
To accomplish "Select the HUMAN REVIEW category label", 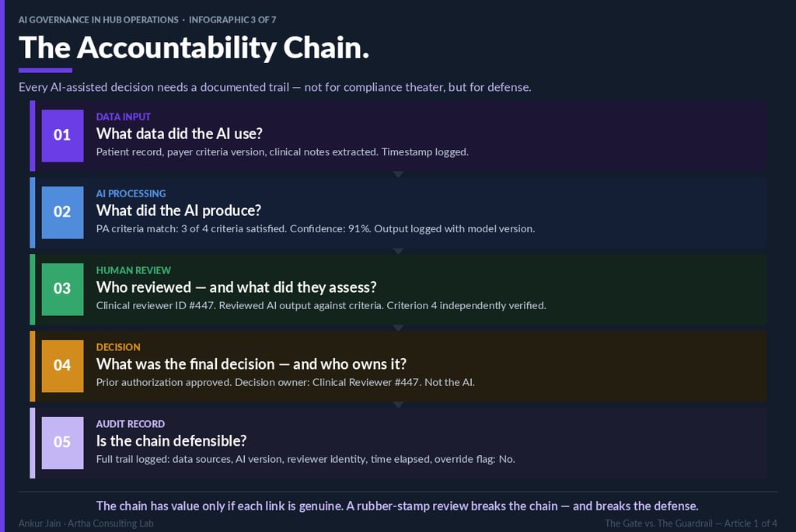I will (133, 271).
